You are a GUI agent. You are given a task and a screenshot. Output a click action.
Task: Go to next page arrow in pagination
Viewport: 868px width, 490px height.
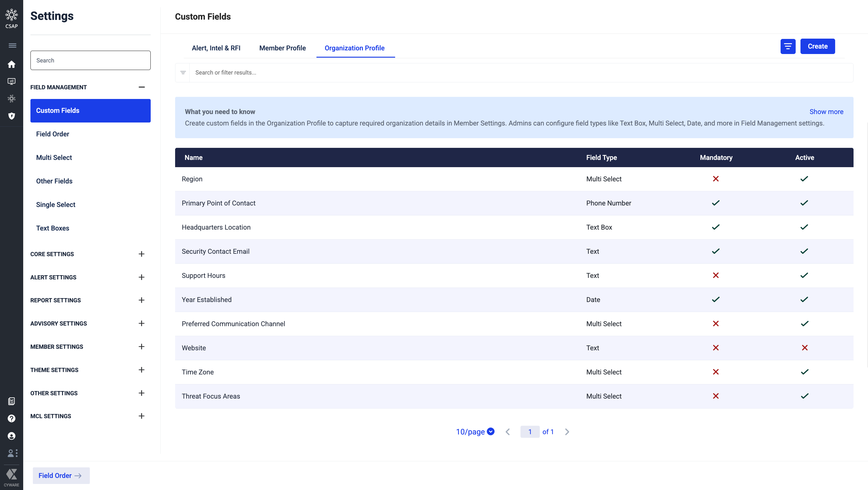tap(567, 432)
